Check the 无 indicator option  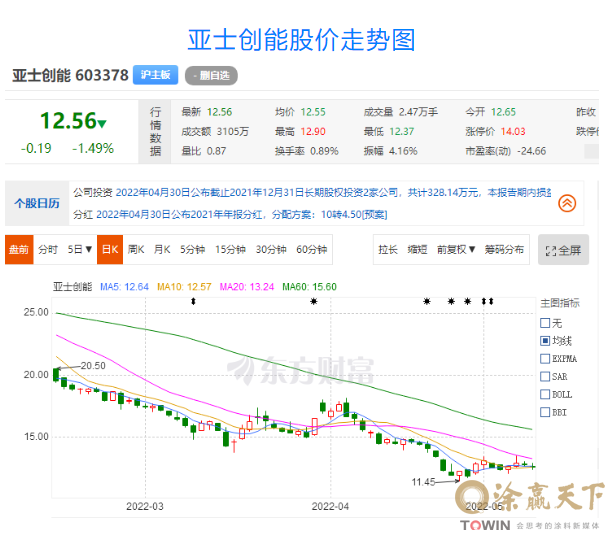545,323
